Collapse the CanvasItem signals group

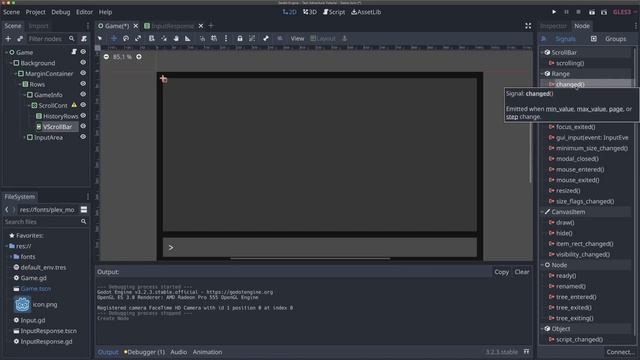(542, 212)
